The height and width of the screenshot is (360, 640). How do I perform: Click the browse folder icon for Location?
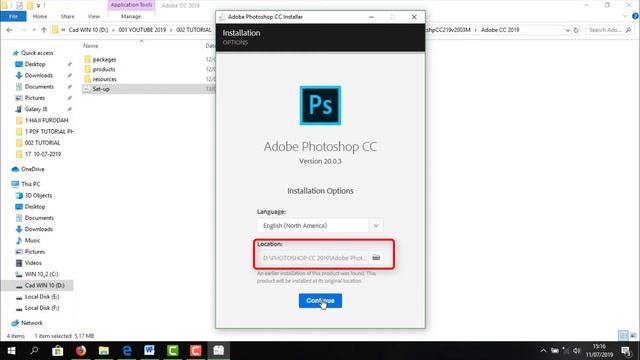click(x=376, y=258)
